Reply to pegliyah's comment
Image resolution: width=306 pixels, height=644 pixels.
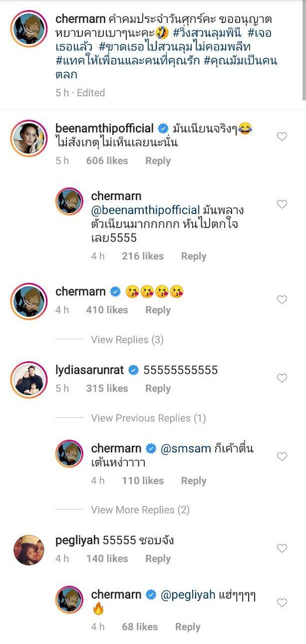click(158, 559)
